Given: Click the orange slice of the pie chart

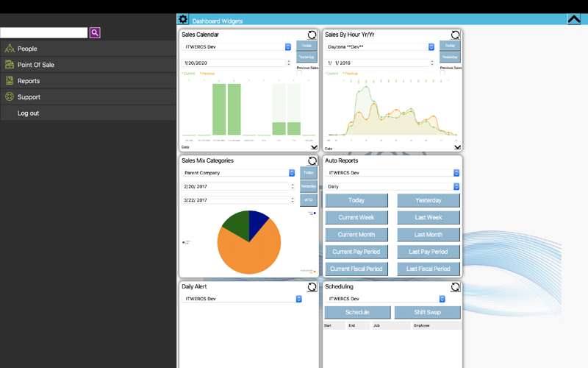Looking at the screenshot, I should tap(249, 253).
